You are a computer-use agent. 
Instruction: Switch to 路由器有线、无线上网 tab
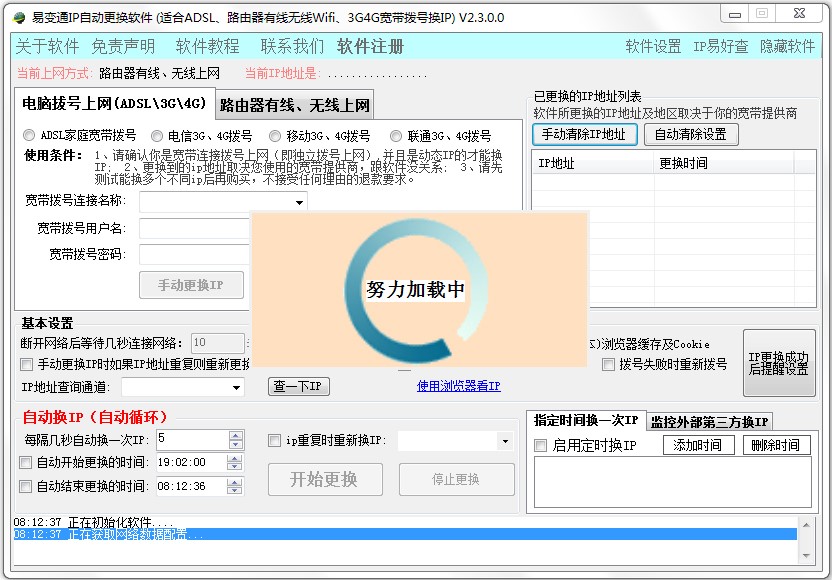pyautogui.click(x=295, y=105)
